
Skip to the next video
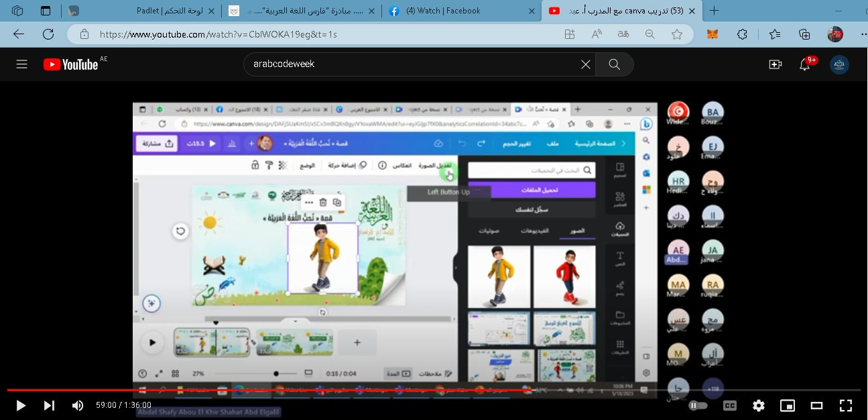49,405
